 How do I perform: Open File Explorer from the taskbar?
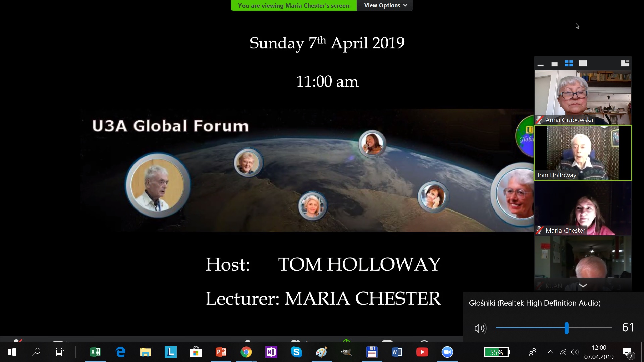click(x=146, y=352)
